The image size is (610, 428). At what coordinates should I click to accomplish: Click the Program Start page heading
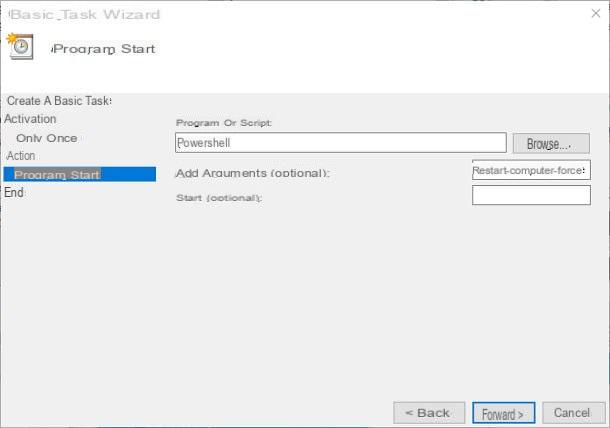(104, 49)
